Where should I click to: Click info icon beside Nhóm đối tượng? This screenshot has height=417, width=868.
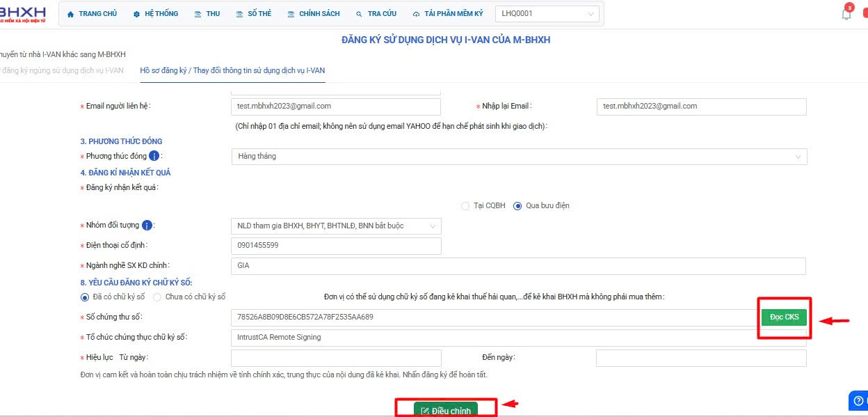coord(147,226)
